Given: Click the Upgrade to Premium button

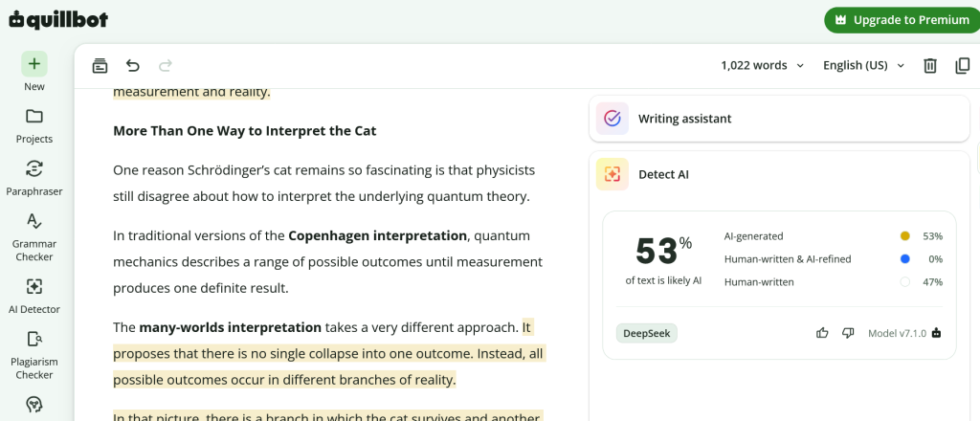Looking at the screenshot, I should 902,20.
